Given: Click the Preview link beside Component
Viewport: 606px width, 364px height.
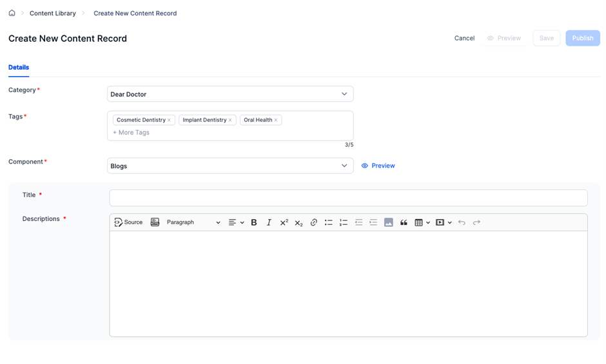Looking at the screenshot, I should pyautogui.click(x=378, y=166).
